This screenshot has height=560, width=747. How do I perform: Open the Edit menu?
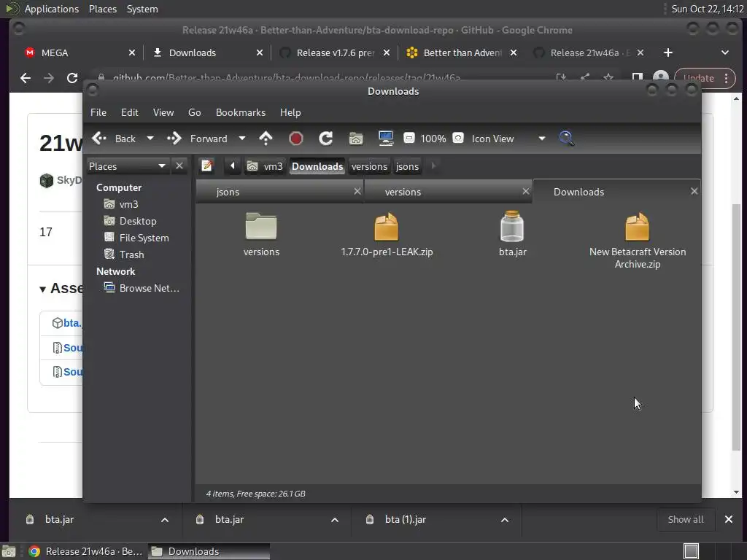click(130, 112)
